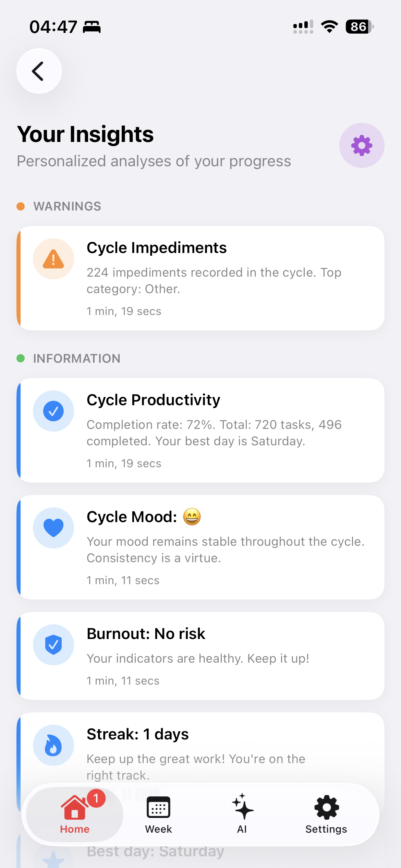
Task: Tap the blue checkmark productivity icon
Action: [x=53, y=411]
